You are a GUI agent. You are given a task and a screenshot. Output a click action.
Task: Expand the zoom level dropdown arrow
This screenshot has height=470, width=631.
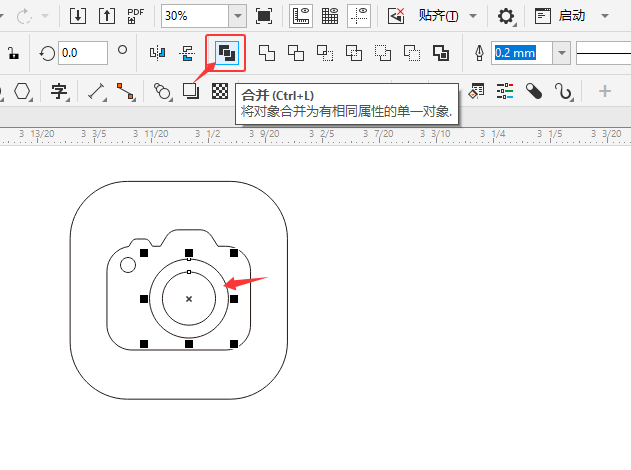pos(238,16)
